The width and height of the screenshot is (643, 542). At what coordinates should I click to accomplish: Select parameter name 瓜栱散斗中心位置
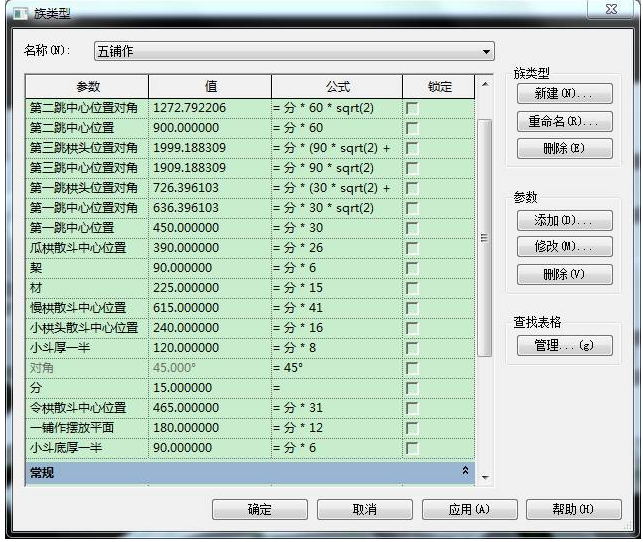tap(87, 248)
